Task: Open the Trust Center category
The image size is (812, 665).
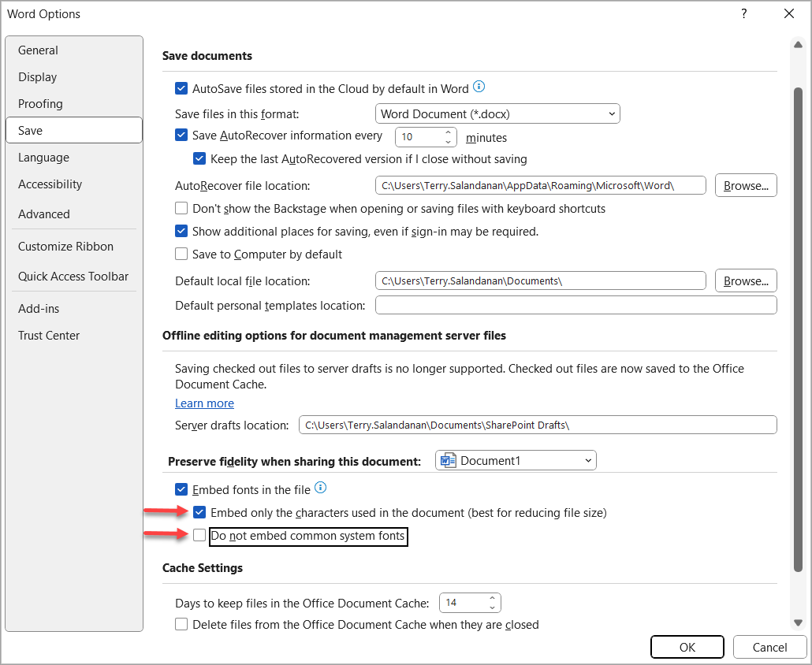Action: 74,336
